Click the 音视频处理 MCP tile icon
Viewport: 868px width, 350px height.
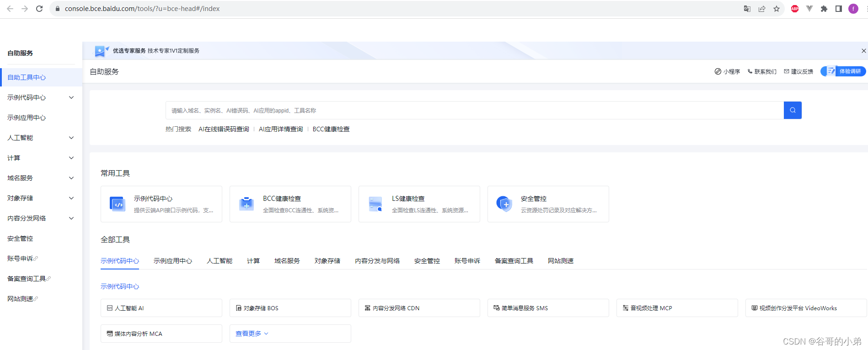tap(626, 308)
